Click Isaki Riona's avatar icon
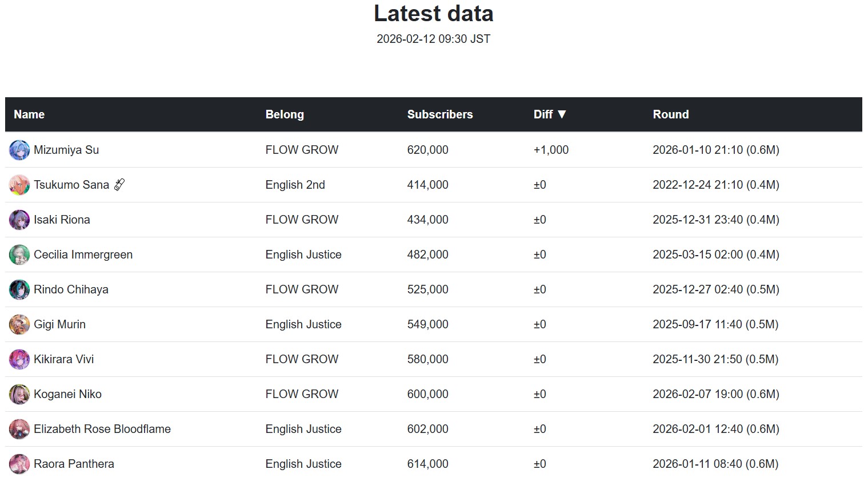Screen dimensions: 868x477 coord(19,220)
